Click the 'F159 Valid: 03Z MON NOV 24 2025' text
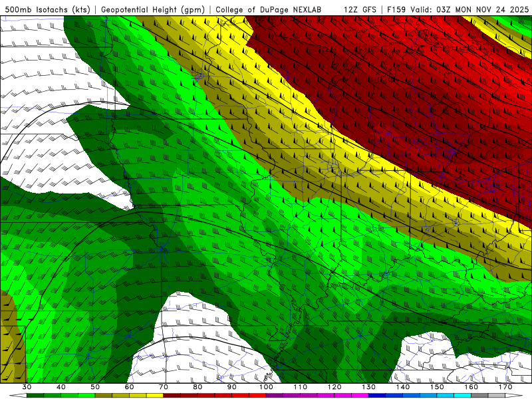The height and width of the screenshot is (399, 532). (x=458, y=9)
